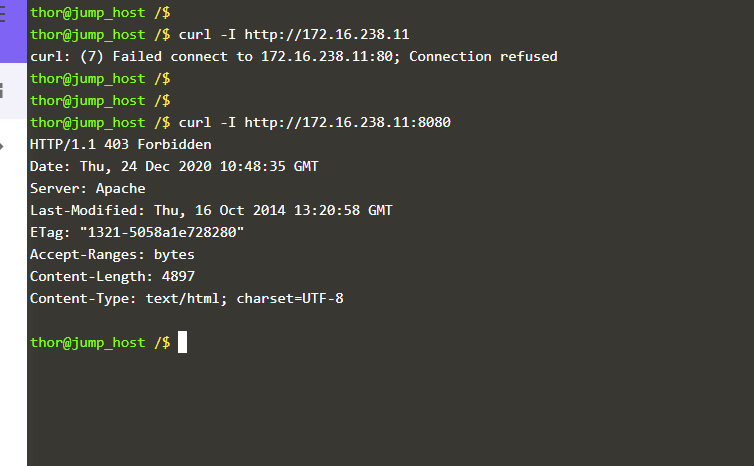Viewport: 754px width, 466px height.
Task: Click the small arrow icon in left sidebar
Action: point(3,145)
